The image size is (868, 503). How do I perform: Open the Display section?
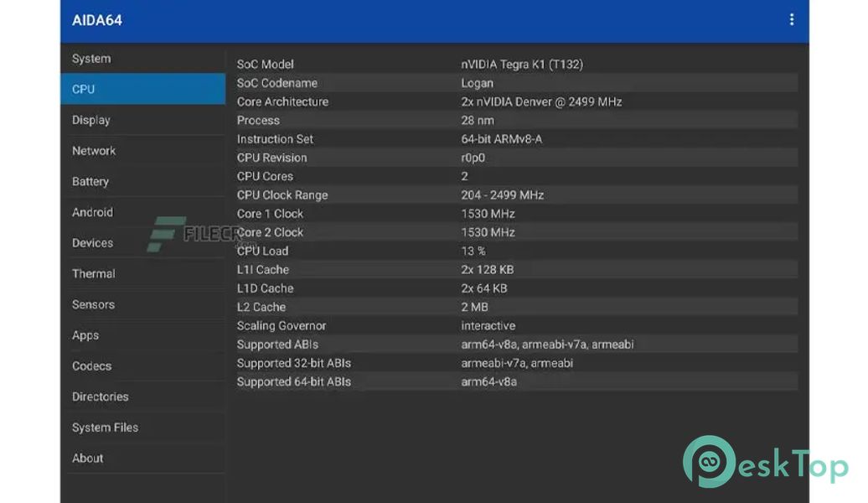point(142,120)
